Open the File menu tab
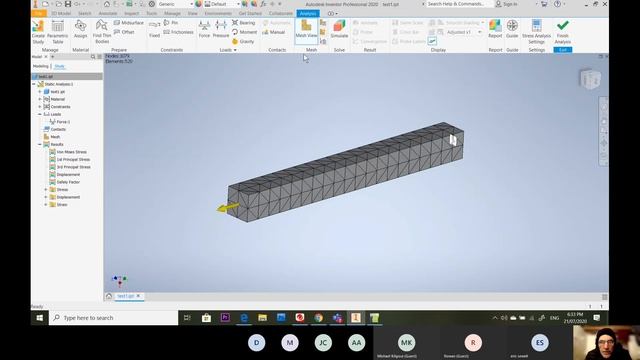The height and width of the screenshot is (360, 640). [x=39, y=13]
